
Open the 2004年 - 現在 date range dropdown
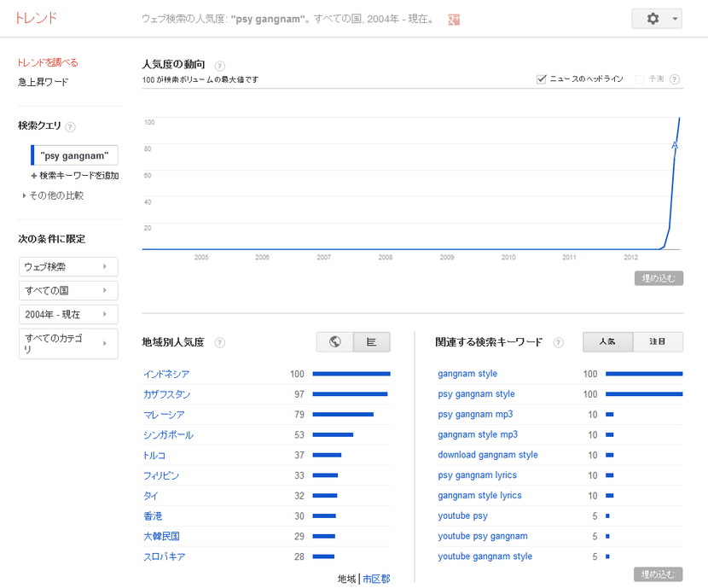click(x=68, y=314)
